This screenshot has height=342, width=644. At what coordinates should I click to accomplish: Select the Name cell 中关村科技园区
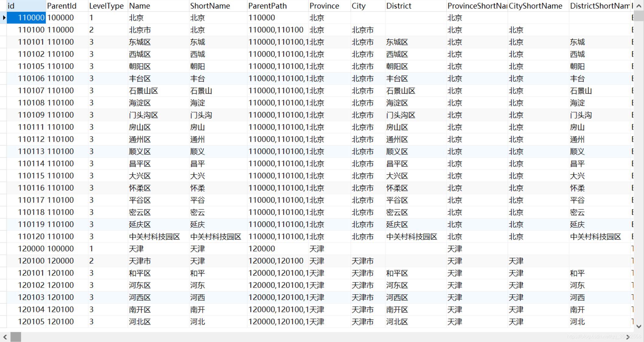point(154,237)
